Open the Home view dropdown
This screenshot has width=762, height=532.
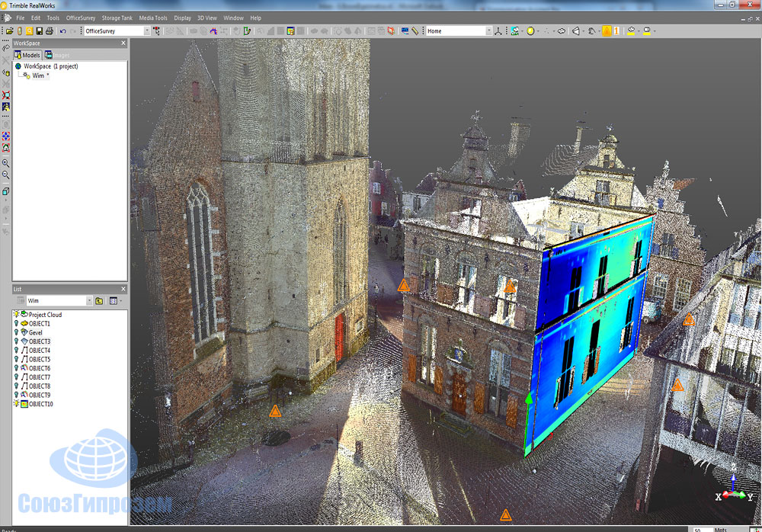tap(489, 31)
